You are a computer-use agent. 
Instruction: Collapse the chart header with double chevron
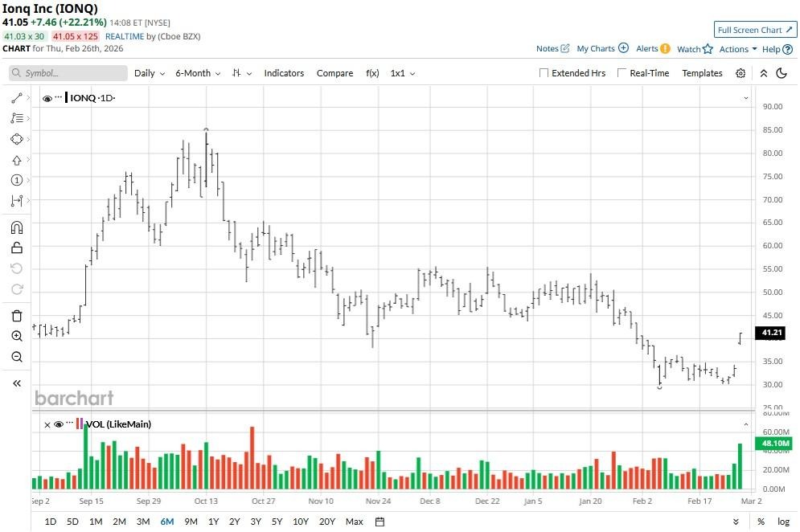(764, 73)
